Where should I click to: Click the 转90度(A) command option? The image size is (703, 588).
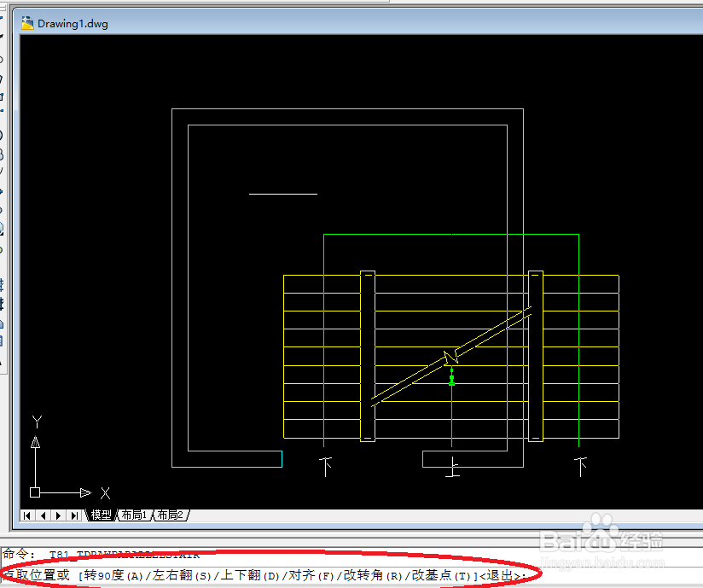(x=113, y=575)
